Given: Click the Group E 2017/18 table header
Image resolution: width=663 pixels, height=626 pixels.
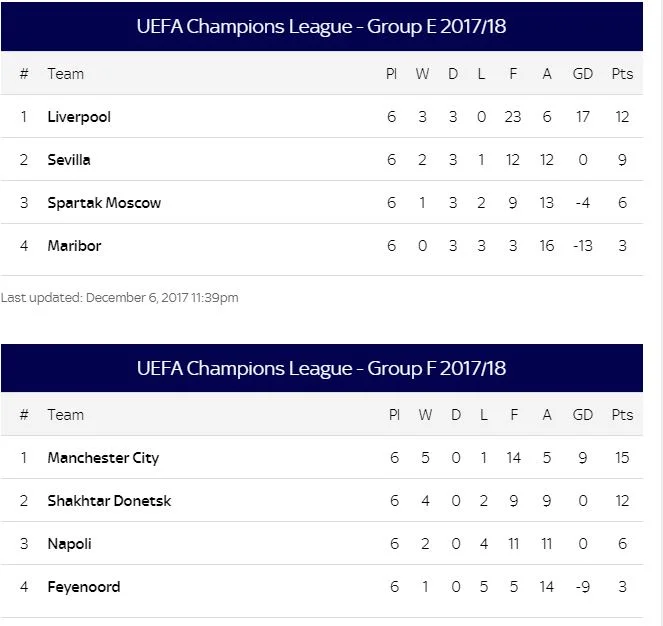Looking at the screenshot, I should click(322, 26).
